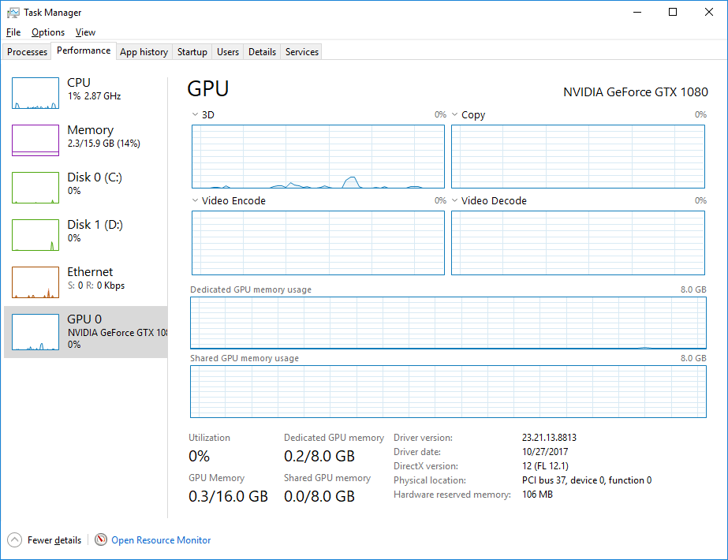Select Disk 0 (C:) in the sidebar
Viewport: 728px width, 560px height.
[x=87, y=185]
